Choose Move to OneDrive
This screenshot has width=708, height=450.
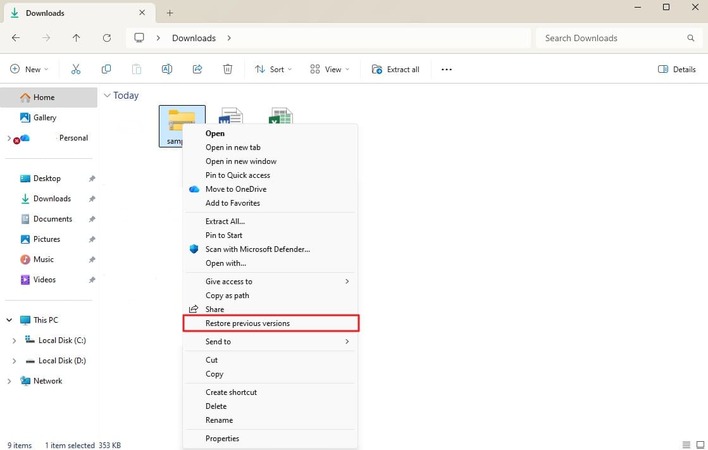270,189
